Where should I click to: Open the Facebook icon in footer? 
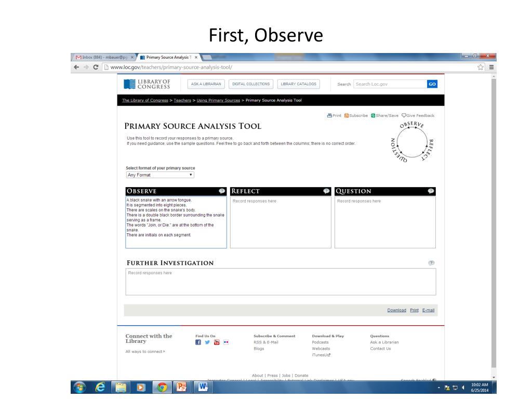(x=198, y=342)
